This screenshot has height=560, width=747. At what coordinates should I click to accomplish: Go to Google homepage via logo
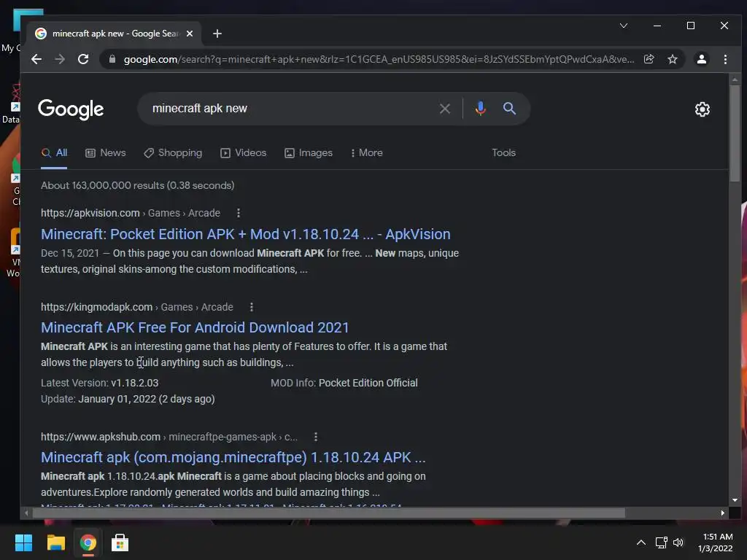tap(71, 109)
